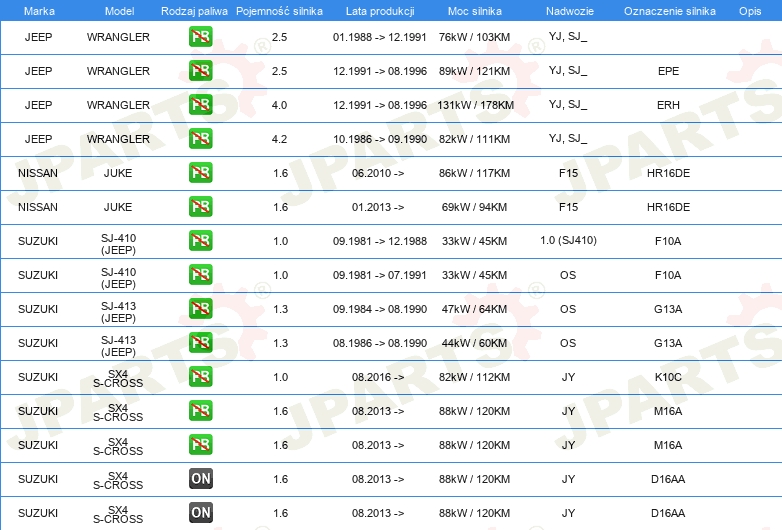Select the Oznaczenie silnika header
Viewport: 782px width, 530px height.
669,11
